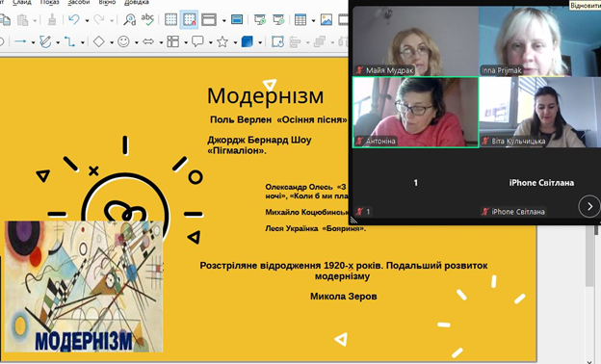The image size is (601, 364).
Task: Choose the Curve pencil drawing tool
Action: 45,41
